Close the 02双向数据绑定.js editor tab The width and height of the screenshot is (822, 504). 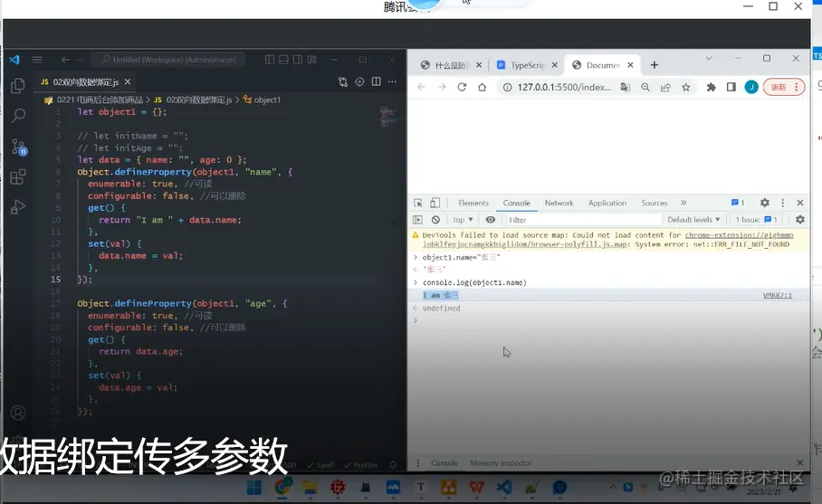[x=128, y=81]
